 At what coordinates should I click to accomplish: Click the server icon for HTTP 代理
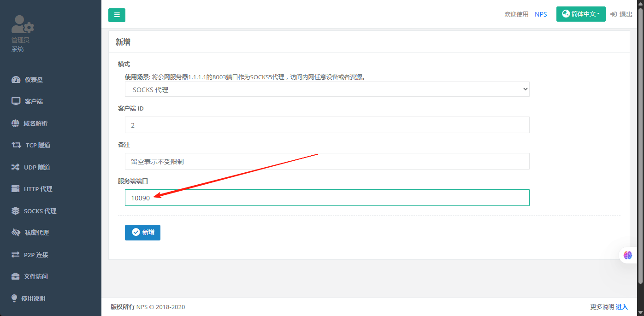(x=16, y=189)
